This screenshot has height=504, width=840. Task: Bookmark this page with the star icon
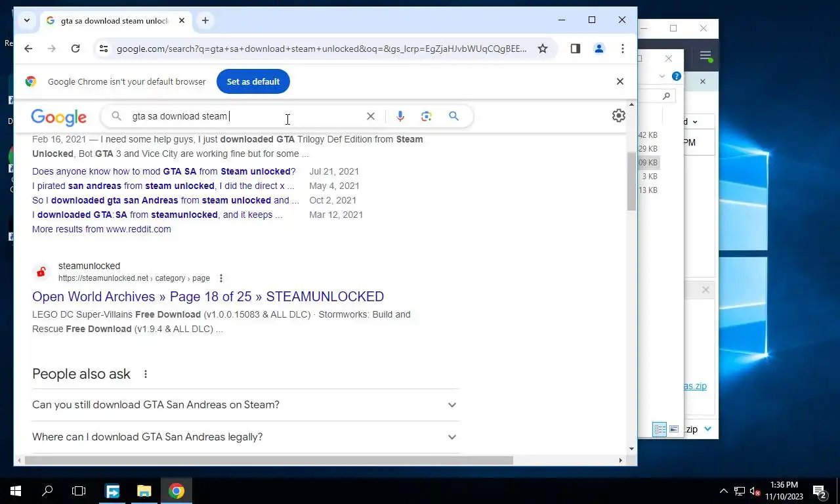pyautogui.click(x=543, y=49)
